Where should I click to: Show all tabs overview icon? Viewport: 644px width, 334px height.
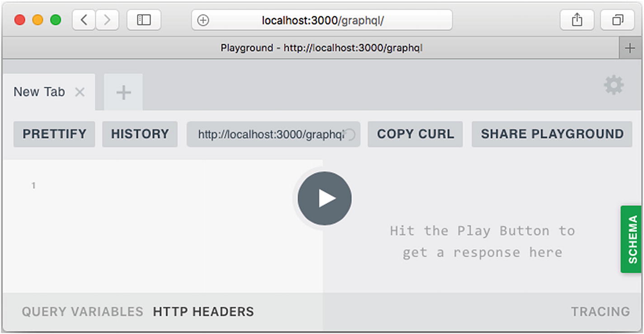[617, 20]
